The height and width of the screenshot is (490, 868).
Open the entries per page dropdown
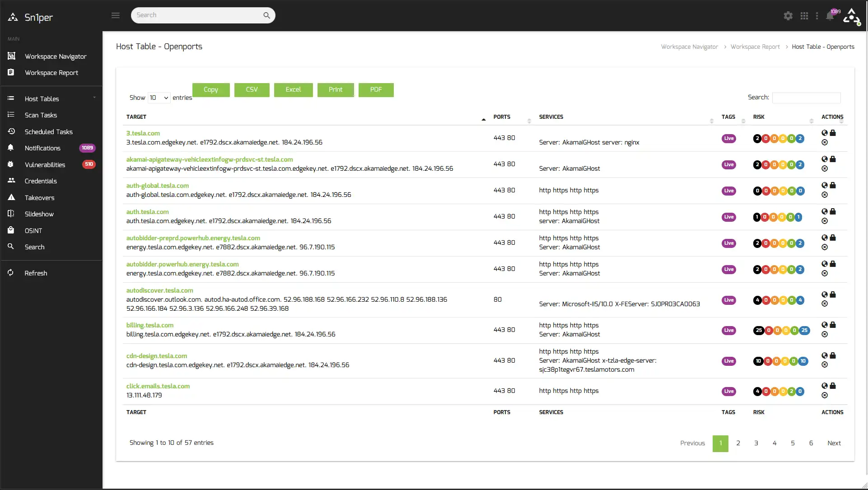159,98
